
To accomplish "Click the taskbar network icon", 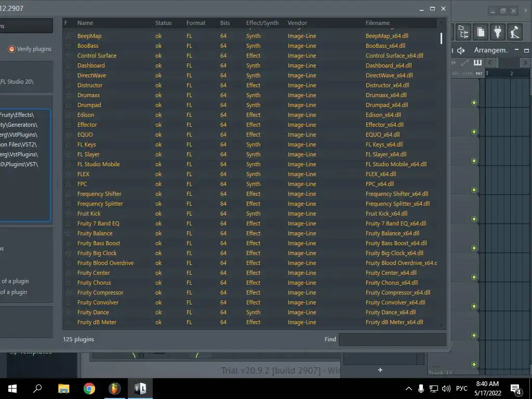I will [434, 389].
